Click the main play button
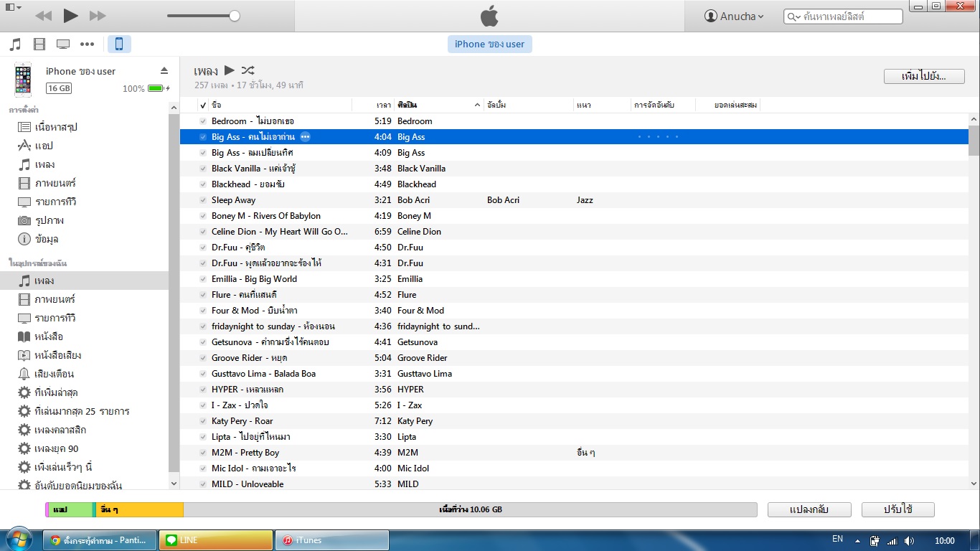This screenshot has width=980, height=551. tap(70, 16)
